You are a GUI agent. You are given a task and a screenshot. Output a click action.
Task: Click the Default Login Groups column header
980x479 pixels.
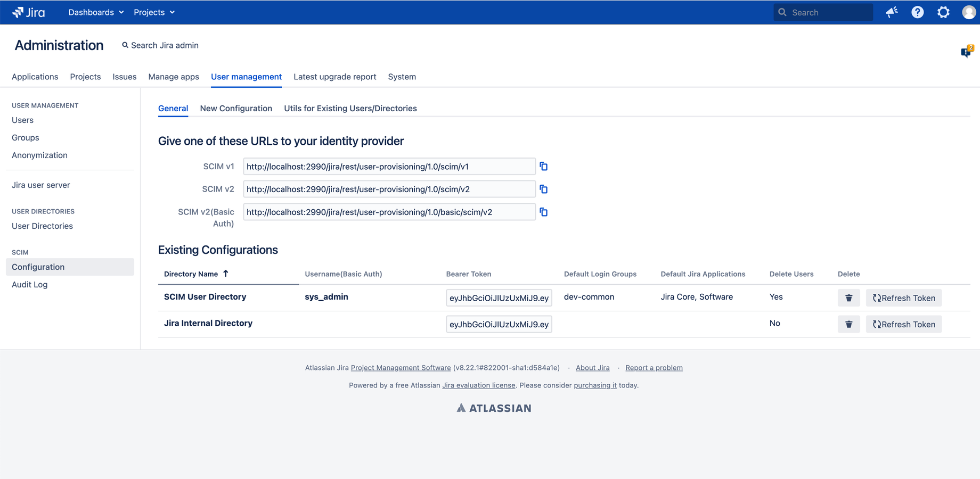[600, 274]
